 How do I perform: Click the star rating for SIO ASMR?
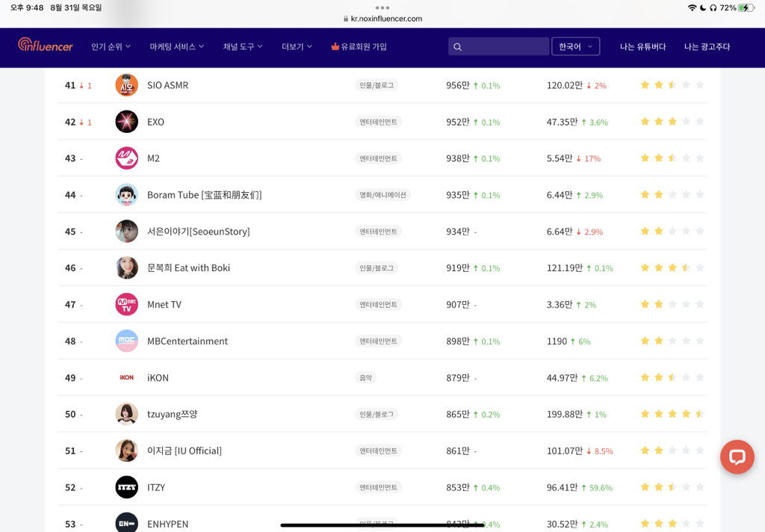click(x=672, y=85)
